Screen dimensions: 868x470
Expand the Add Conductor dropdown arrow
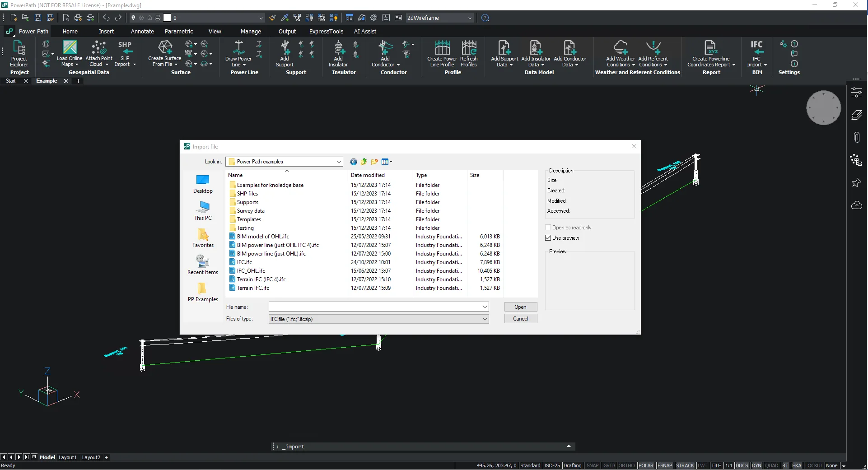[398, 65]
